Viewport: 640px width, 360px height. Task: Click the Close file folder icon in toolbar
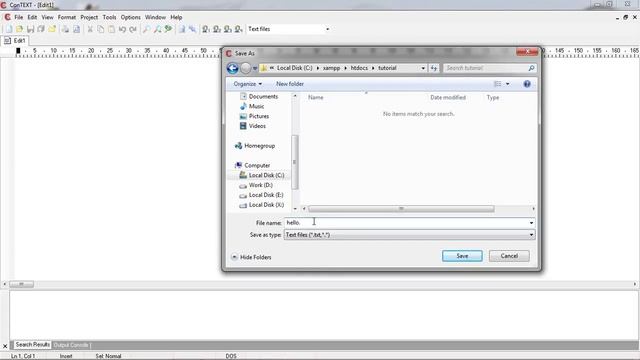click(x=52, y=29)
